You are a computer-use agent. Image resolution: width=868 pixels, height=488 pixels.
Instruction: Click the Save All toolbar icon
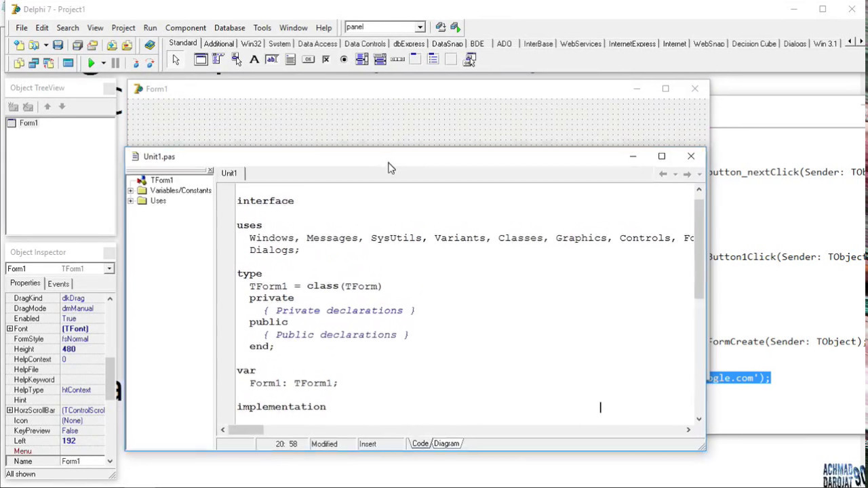(77, 45)
